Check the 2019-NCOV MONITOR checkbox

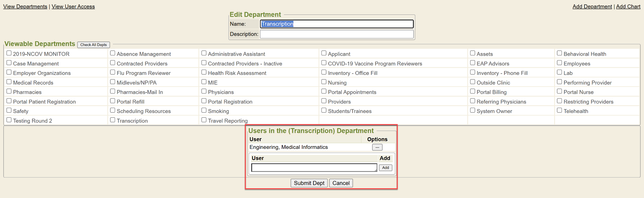coord(9,53)
